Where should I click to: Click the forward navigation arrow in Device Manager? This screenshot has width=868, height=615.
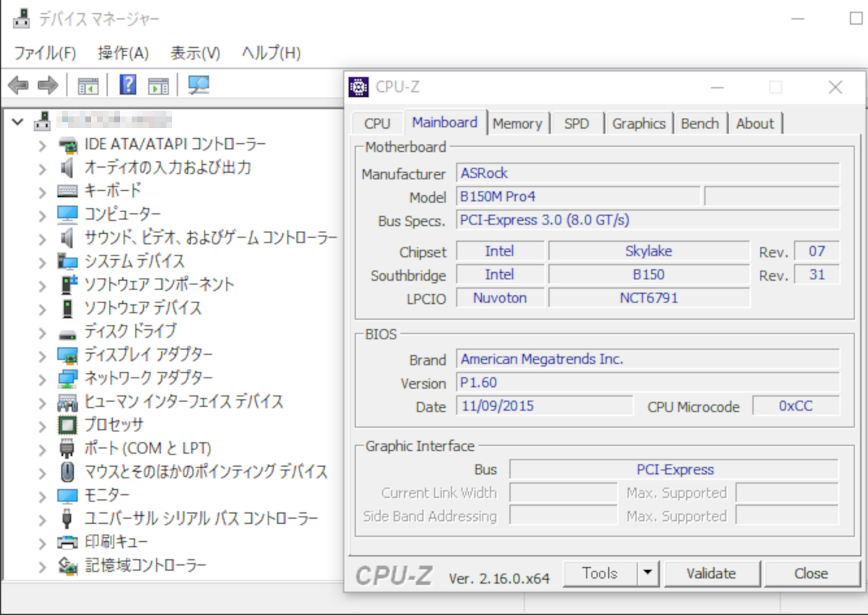(46, 85)
